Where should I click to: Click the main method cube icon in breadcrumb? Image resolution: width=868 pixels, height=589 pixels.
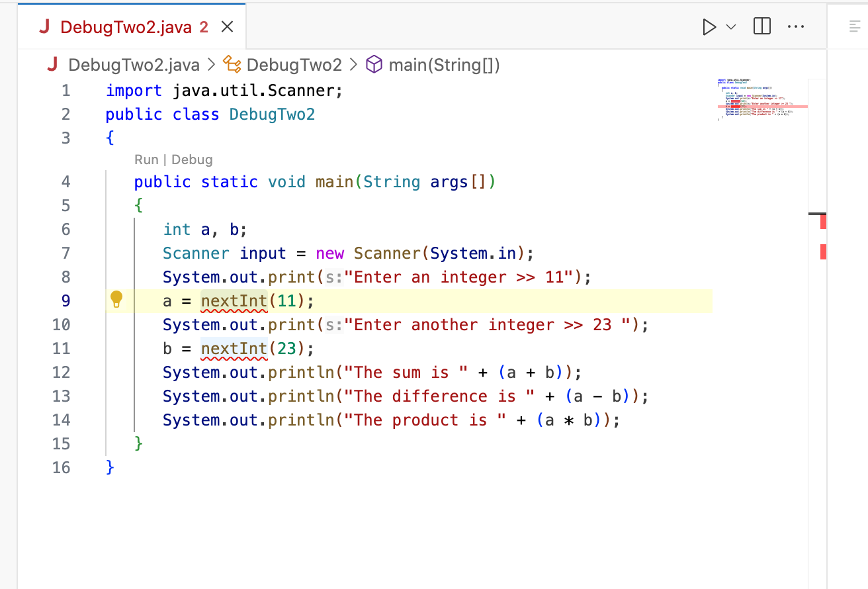click(374, 64)
